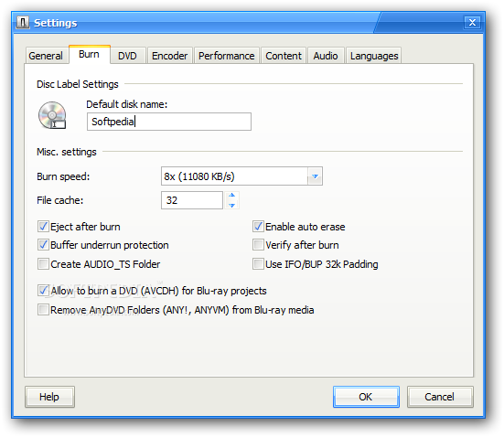
Task: Open the DVD tab
Action: [x=127, y=56]
